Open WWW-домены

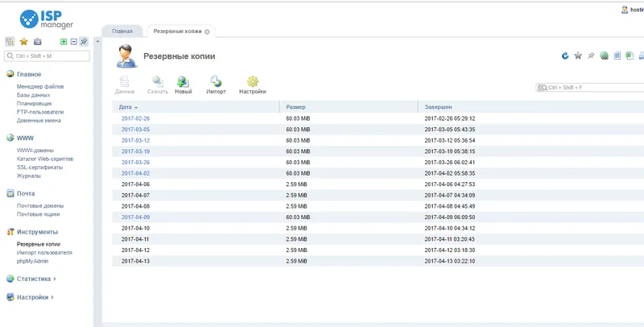(35, 151)
